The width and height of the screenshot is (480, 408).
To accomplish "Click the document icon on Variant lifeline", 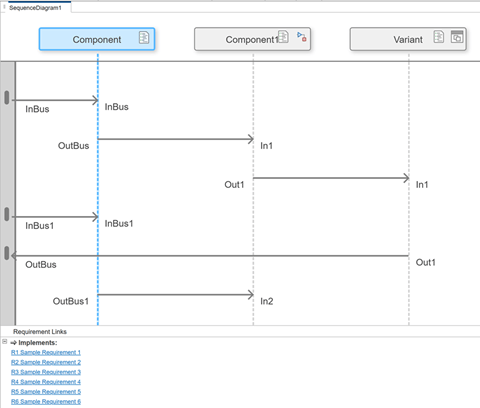I will click(x=439, y=37).
